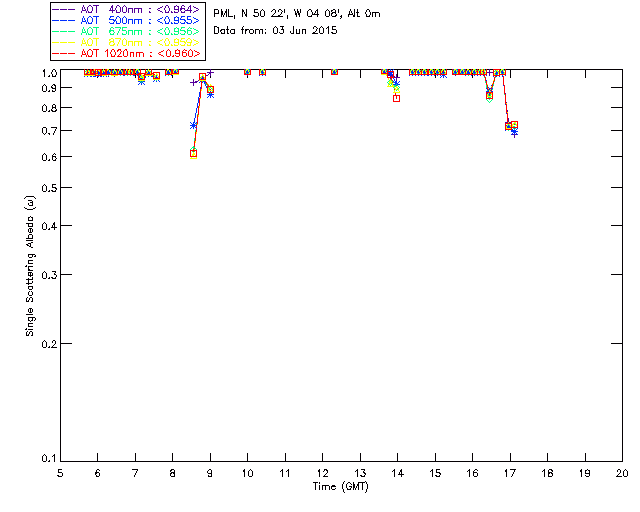Image resolution: width=640 pixels, height=512 pixels.
Task: Click y-axis tick label "0.7"
Action: (49, 131)
